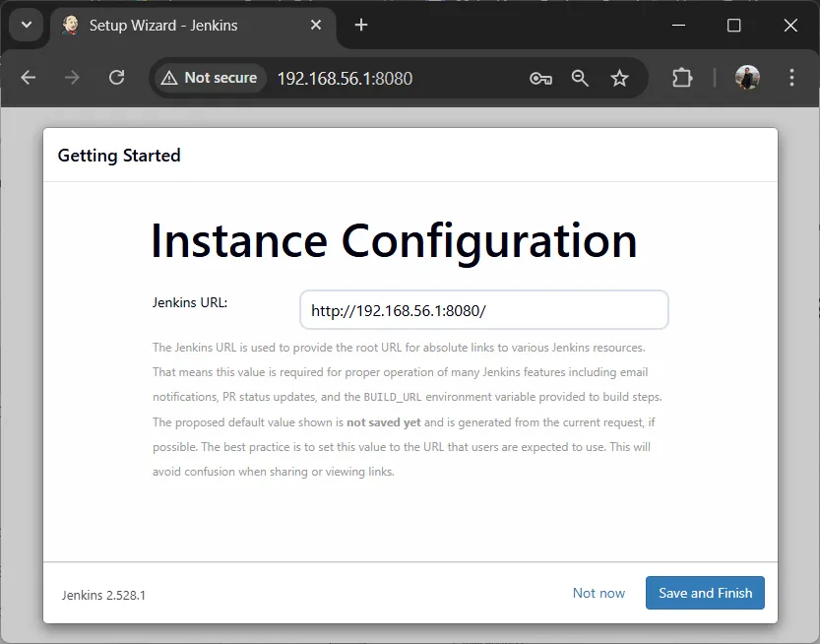This screenshot has width=820, height=644.
Task: Bookmark this page with the star
Action: [x=619, y=78]
